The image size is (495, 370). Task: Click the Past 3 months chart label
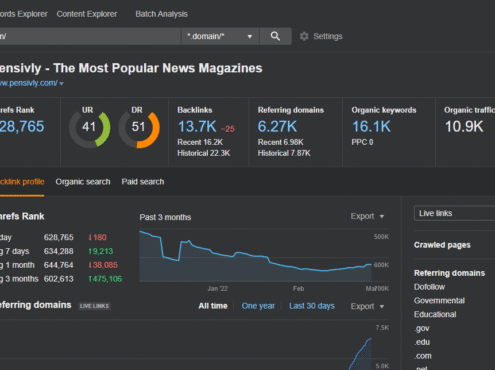pyautogui.click(x=165, y=217)
